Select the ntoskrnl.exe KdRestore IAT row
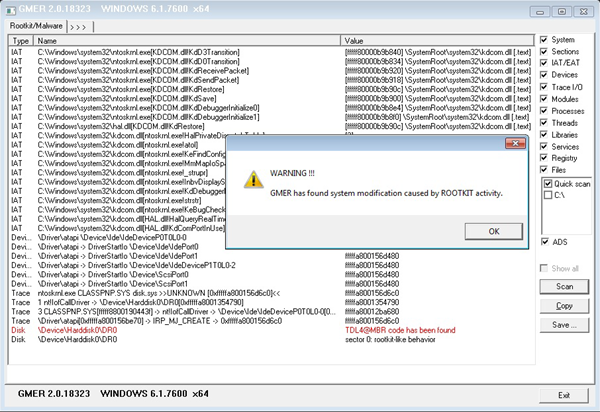The width and height of the screenshot is (600, 412). point(271,89)
